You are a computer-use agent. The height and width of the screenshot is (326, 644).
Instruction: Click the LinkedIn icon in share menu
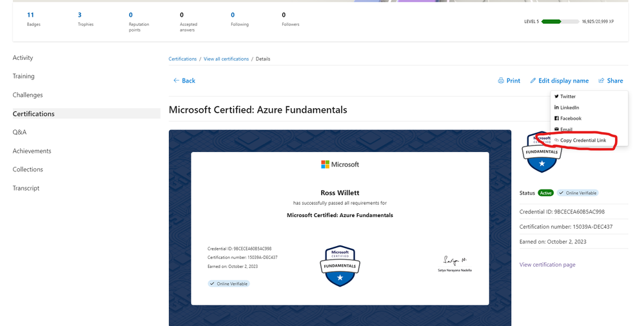(x=556, y=107)
